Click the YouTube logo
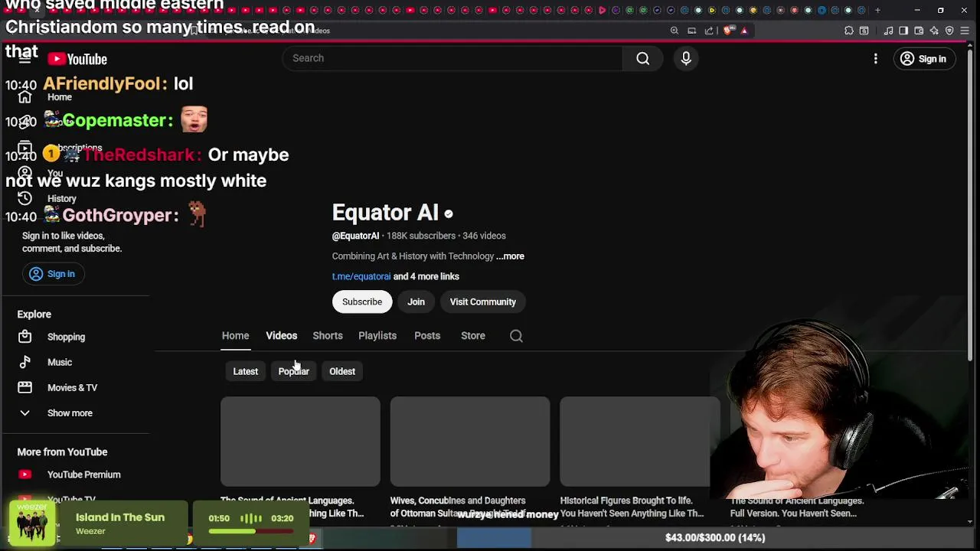Image resolution: width=980 pixels, height=551 pixels. pos(77,59)
